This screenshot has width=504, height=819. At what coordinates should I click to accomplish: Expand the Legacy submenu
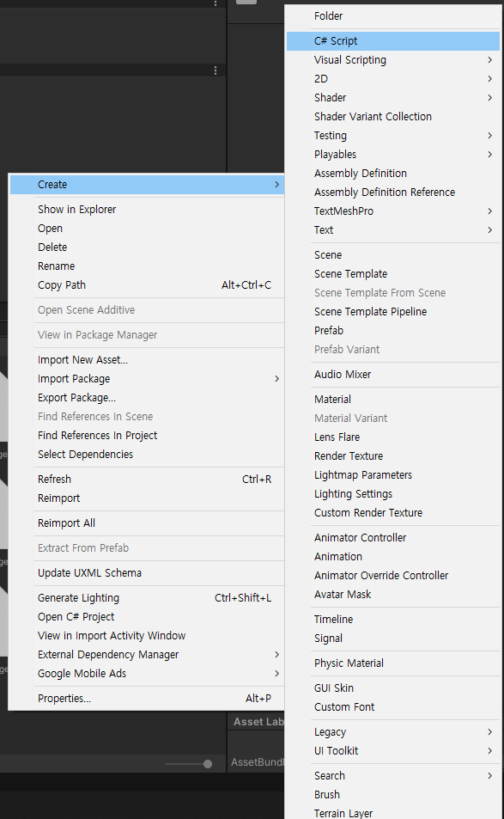coord(393,732)
